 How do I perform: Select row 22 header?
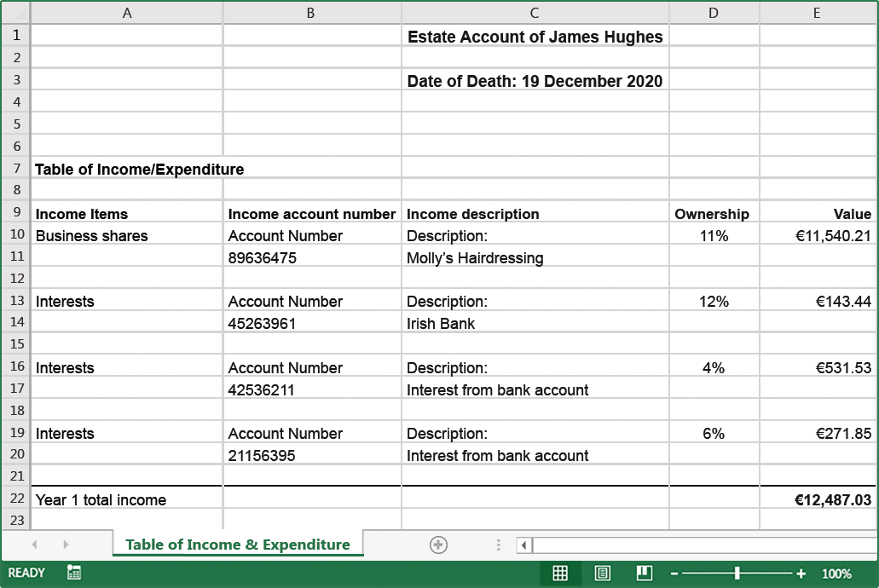tap(15, 499)
